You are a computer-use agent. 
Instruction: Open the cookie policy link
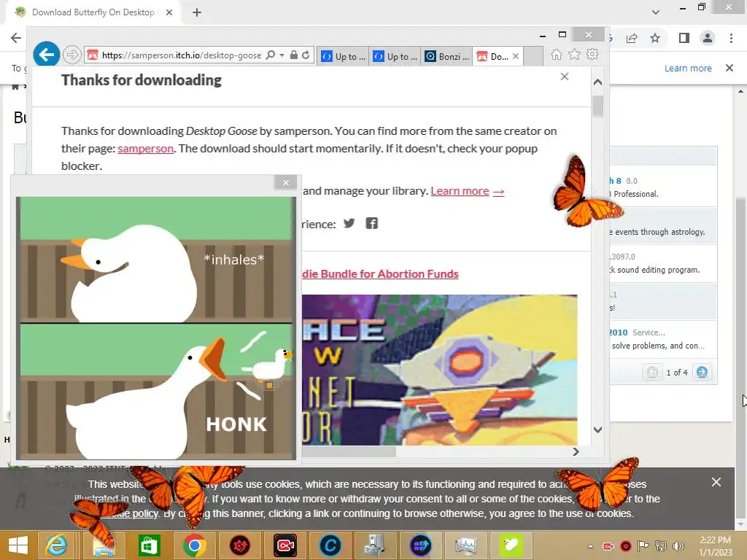pyautogui.click(x=128, y=513)
